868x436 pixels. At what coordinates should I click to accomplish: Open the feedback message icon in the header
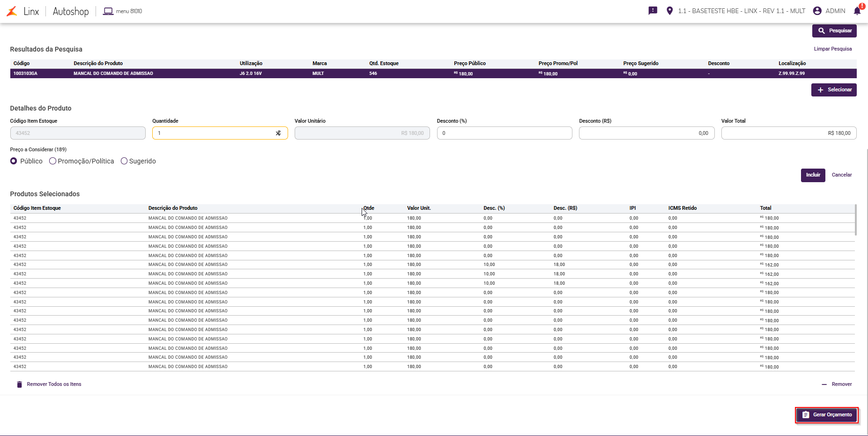click(x=653, y=11)
